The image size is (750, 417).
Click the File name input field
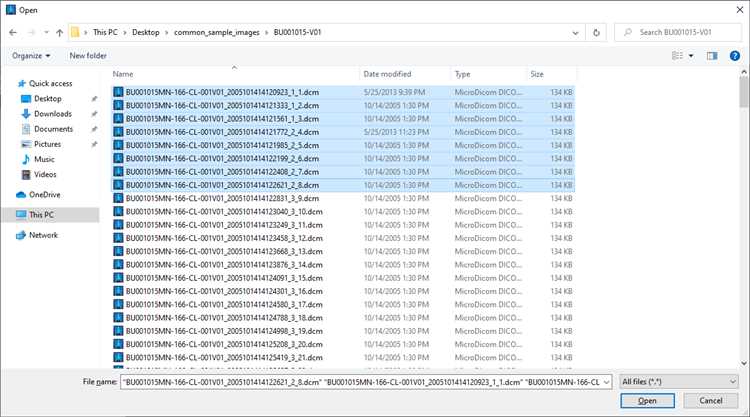362,382
